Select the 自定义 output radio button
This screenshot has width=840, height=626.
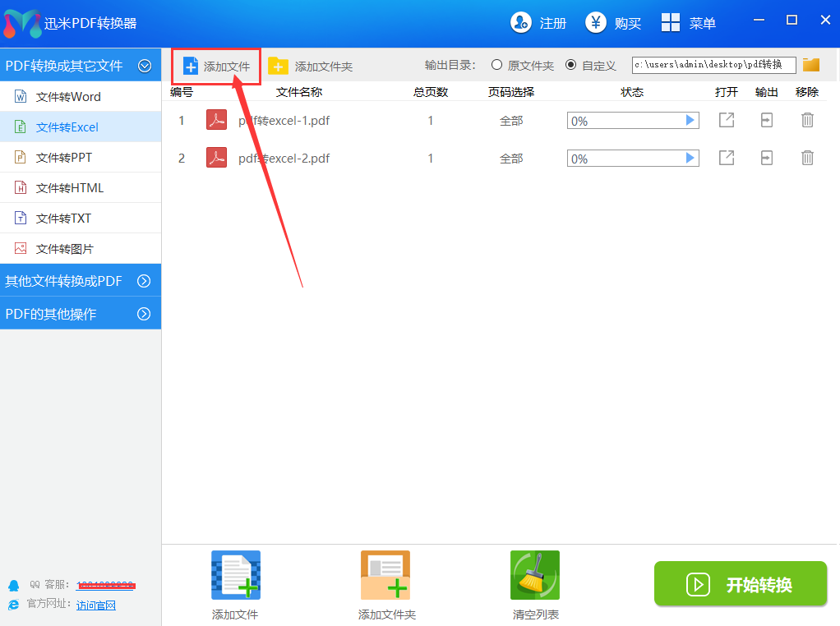pos(570,65)
